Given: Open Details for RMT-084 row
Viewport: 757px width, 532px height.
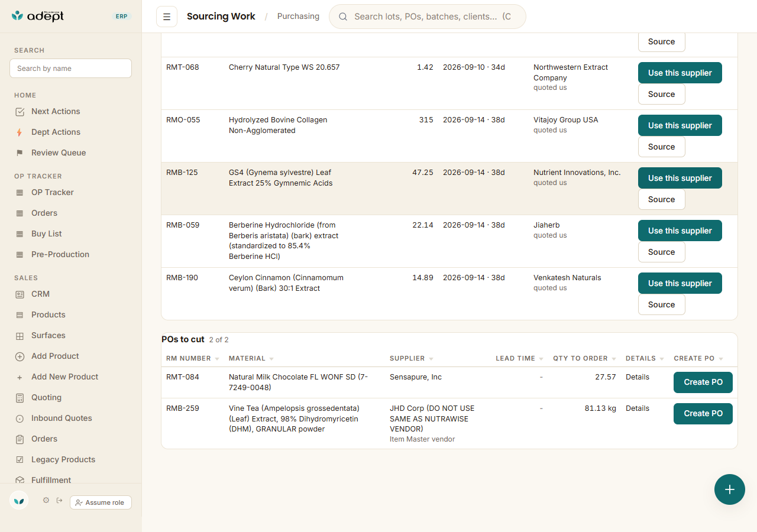Looking at the screenshot, I should click(638, 377).
